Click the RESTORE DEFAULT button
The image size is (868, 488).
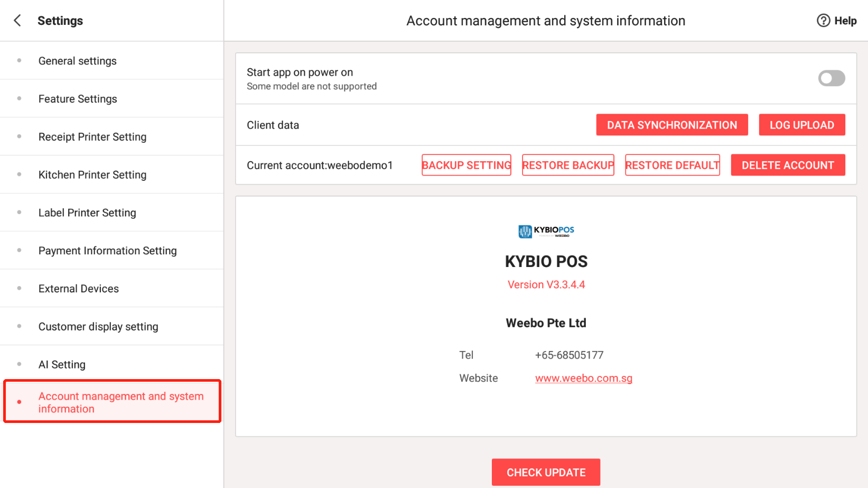tap(673, 165)
